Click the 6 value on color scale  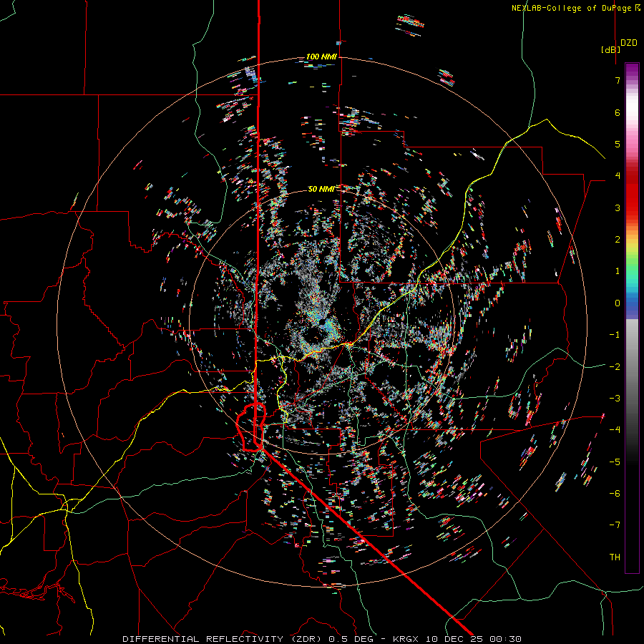(618, 112)
